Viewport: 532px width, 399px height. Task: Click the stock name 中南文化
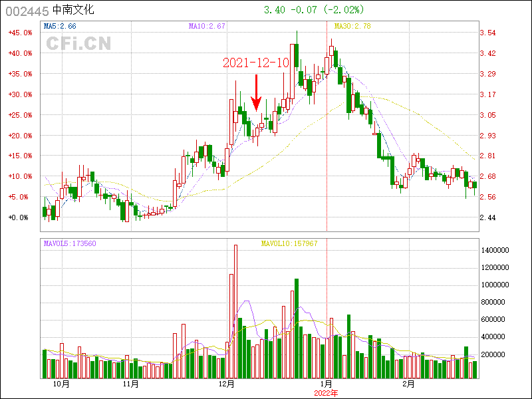74,11
